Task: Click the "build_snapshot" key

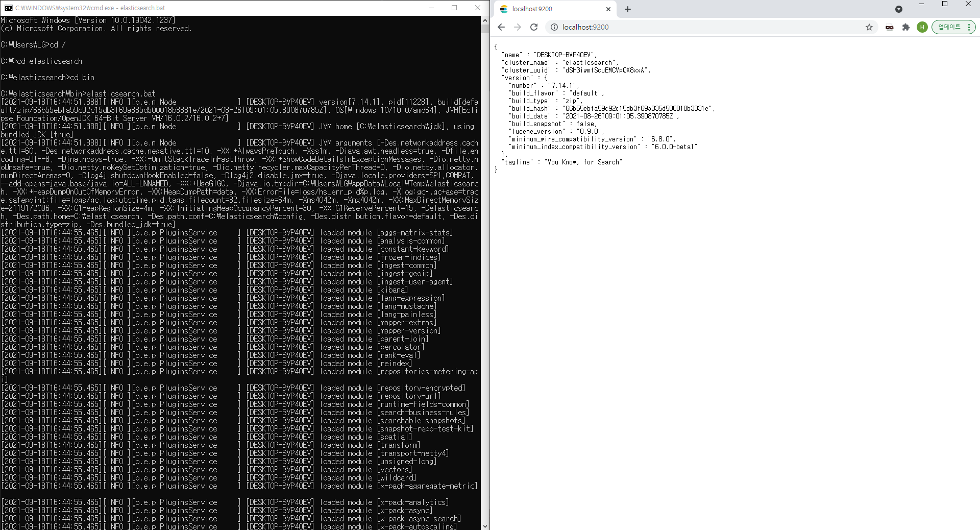Action: tap(538, 124)
